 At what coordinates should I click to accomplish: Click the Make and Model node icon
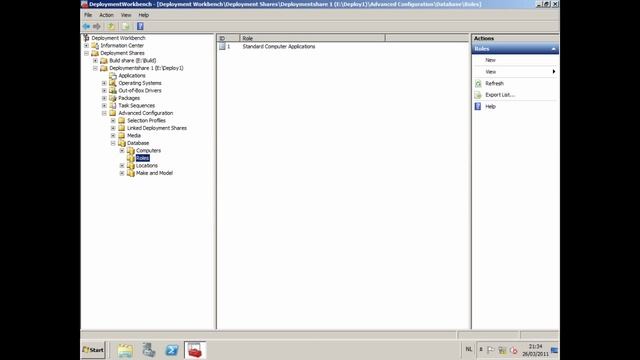coord(131,173)
